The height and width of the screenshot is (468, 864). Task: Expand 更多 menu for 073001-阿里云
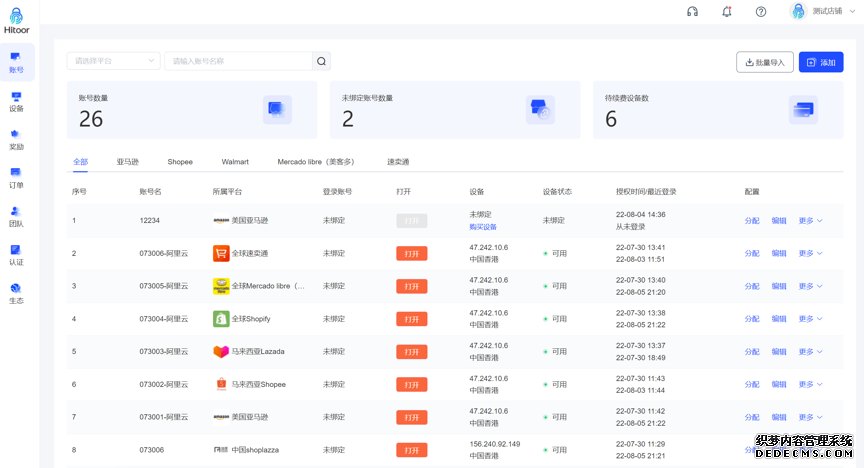[811, 417]
